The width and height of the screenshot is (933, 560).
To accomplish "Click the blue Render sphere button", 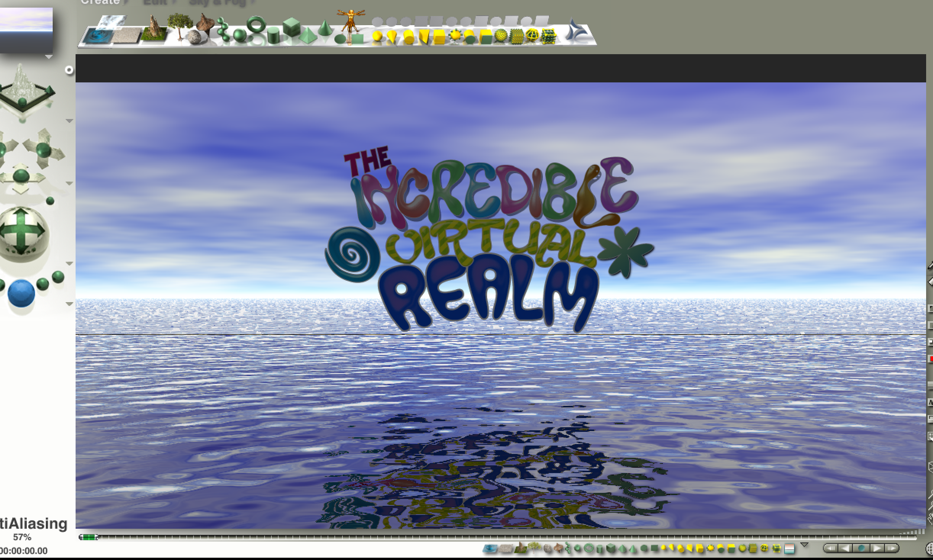I will coord(21,293).
